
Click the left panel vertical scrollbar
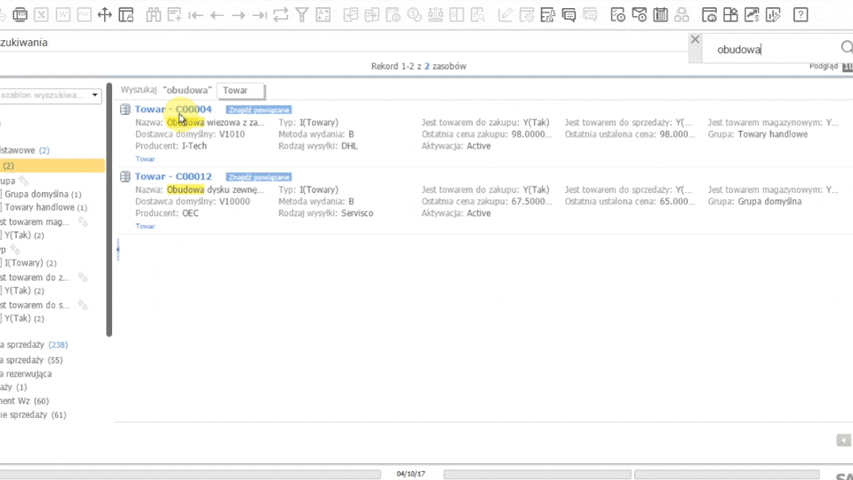tap(109, 210)
